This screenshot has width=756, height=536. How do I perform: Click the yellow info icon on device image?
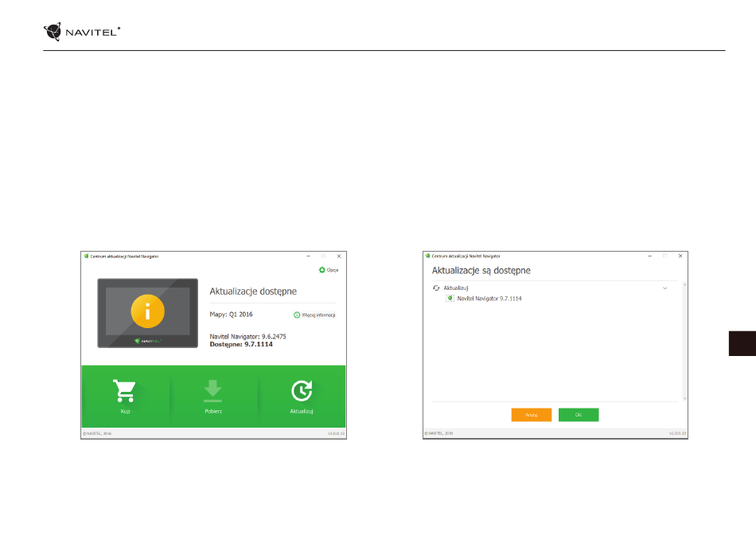(x=147, y=311)
